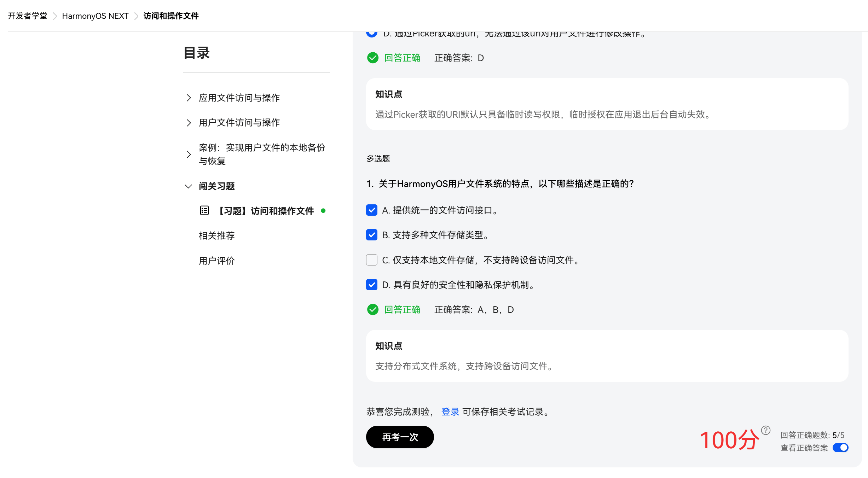Toggle checkbox A 提供统一的文件访问接口
The width and height of the screenshot is (868, 478).
[x=371, y=210]
